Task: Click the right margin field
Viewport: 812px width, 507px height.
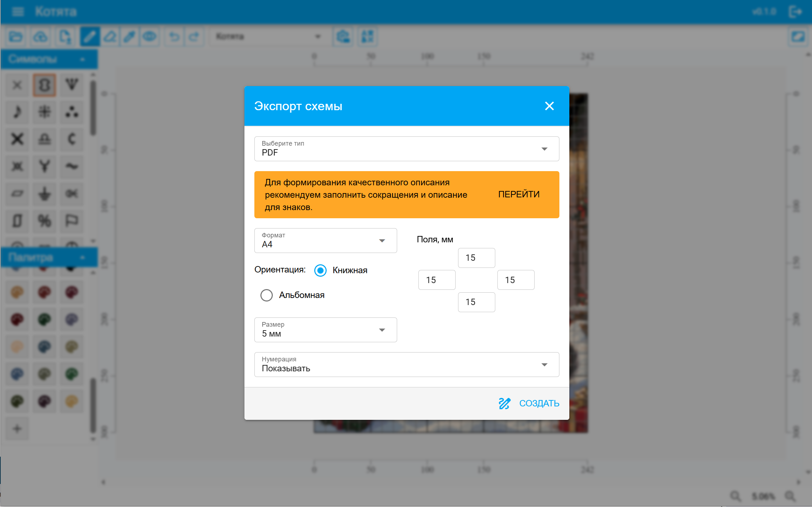Action: 516,280
